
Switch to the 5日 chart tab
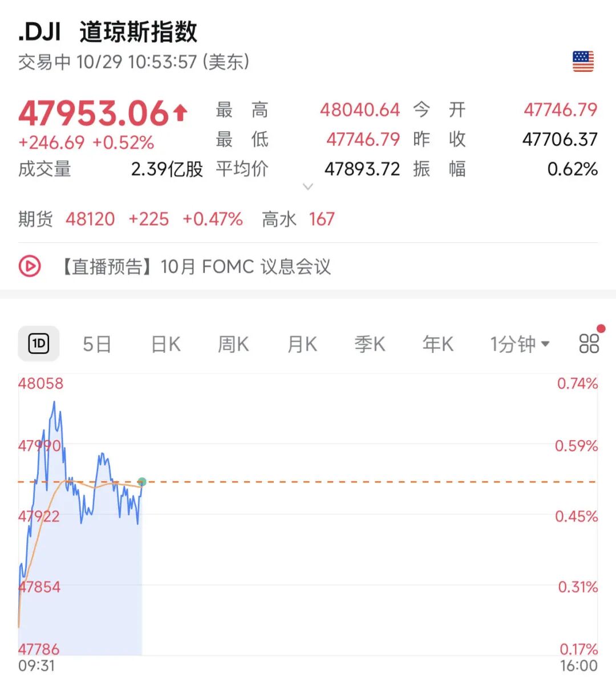click(97, 344)
